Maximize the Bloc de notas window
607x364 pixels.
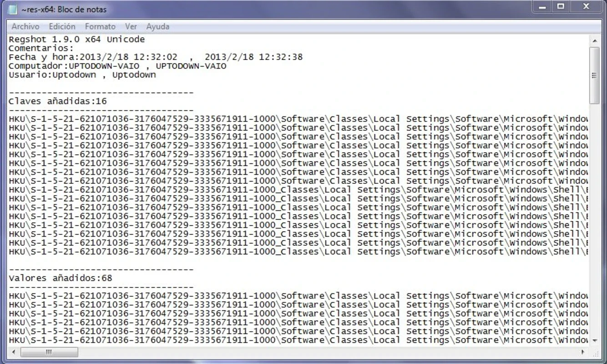pos(561,6)
